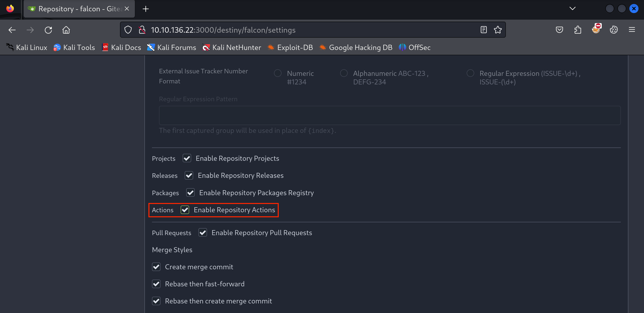The image size is (644, 313).
Task: Uncheck Enable Repository Packages Registry
Action: pyautogui.click(x=190, y=193)
